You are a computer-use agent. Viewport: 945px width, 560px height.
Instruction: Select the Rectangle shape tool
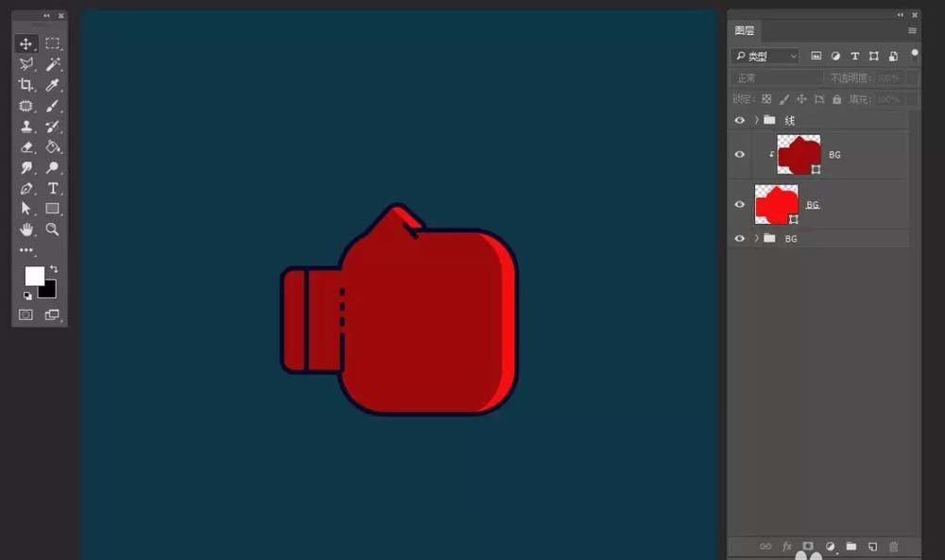pyautogui.click(x=52, y=209)
